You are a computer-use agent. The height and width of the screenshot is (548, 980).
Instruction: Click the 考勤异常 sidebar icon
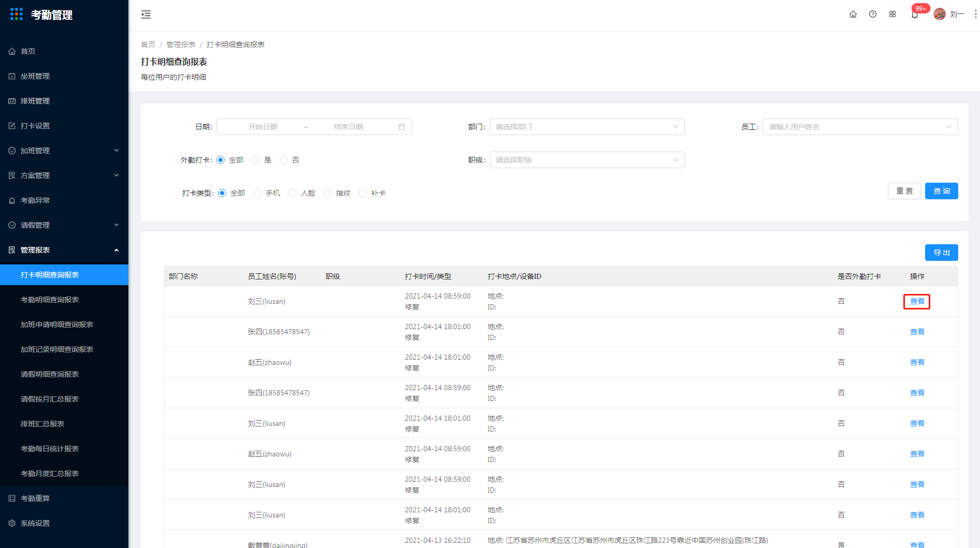click(12, 200)
